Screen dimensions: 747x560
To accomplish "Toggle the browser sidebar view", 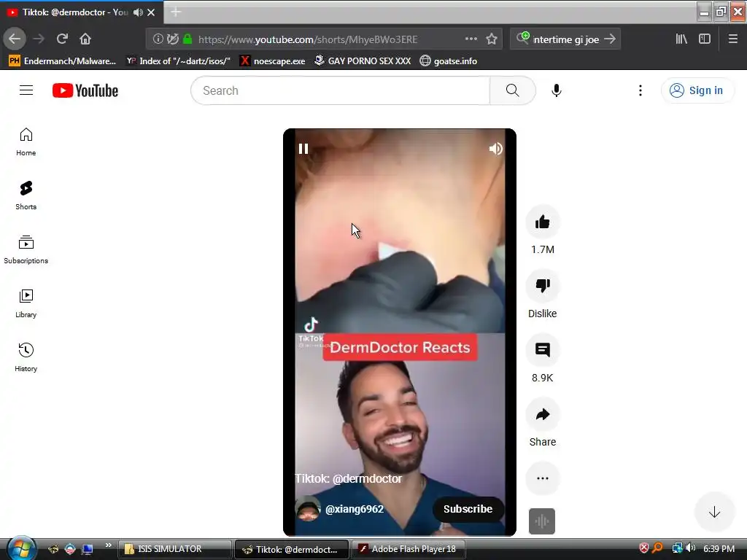I will click(705, 39).
